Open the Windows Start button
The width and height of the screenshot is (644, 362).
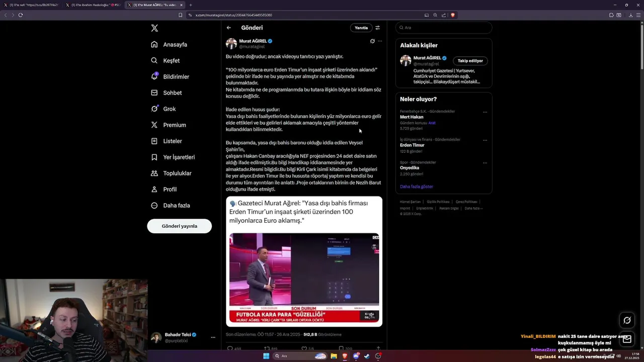click(266, 356)
